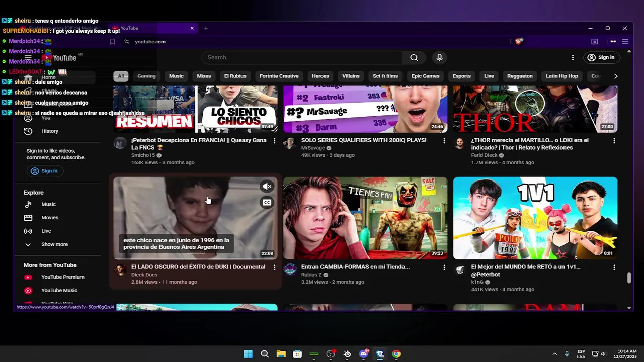Click the Rubius Z channel avatar
644x362 pixels.
(290, 270)
